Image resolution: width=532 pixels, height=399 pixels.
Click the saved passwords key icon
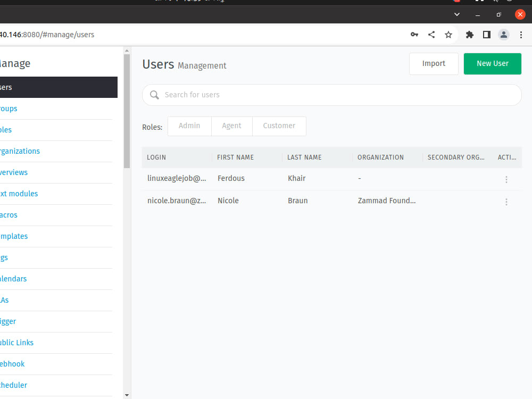pyautogui.click(x=414, y=35)
